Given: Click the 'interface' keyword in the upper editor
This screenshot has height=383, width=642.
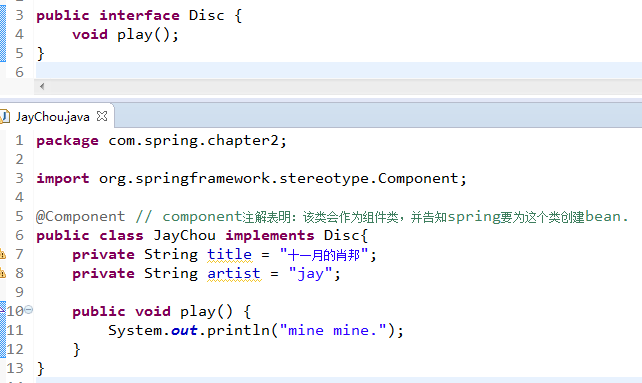Looking at the screenshot, I should [139, 16].
